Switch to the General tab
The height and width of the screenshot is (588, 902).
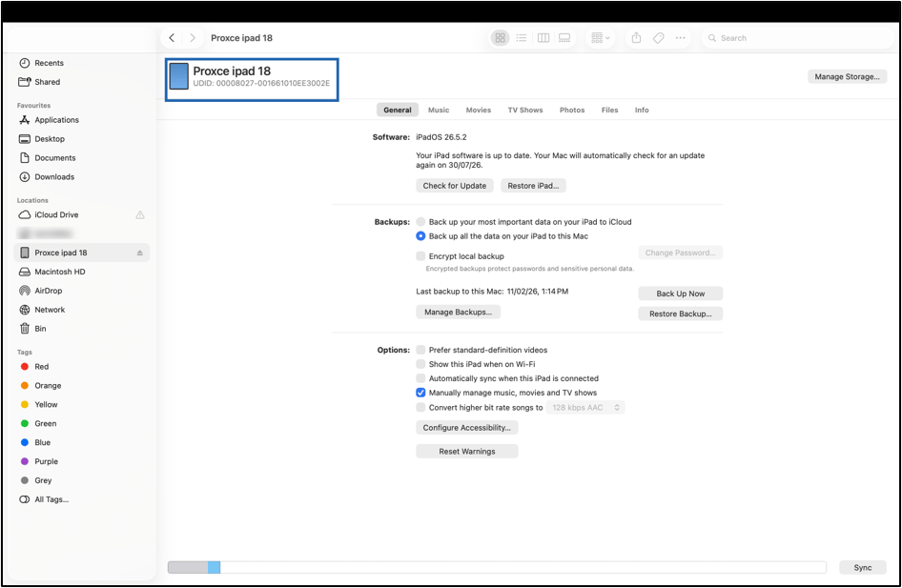[398, 110]
